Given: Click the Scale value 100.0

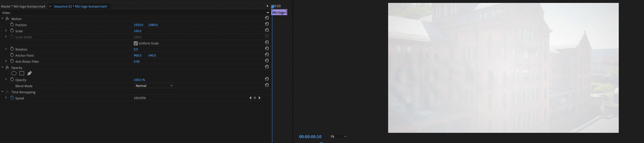Looking at the screenshot, I should (138, 31).
